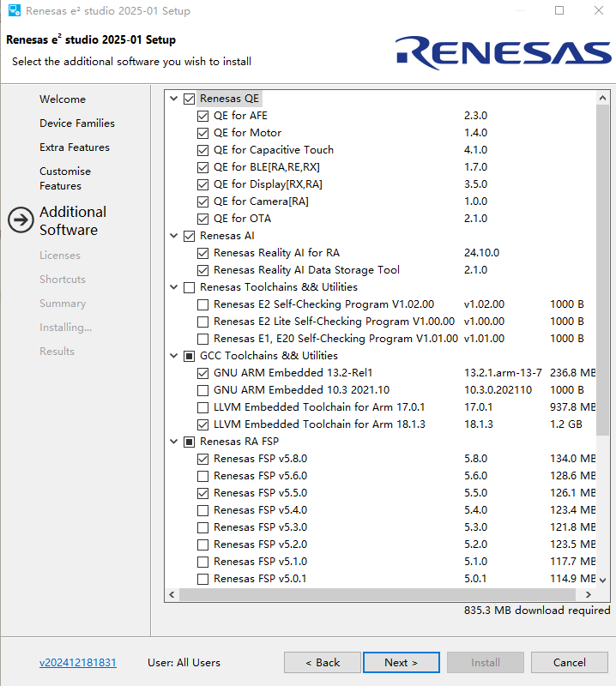
Task: Collapse the Renesas QE tree group
Action: click(x=174, y=99)
